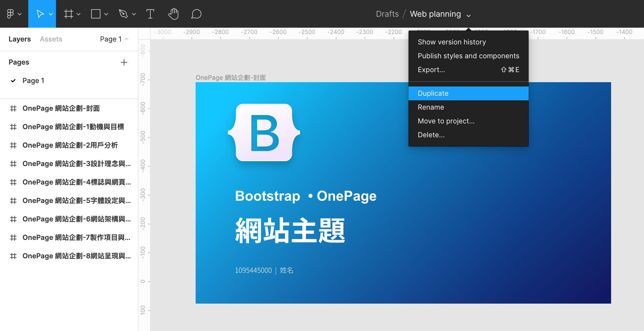Viewport: 644px width, 331px height.
Task: Click the Bootstrap • OnePage heading text
Action: point(306,196)
